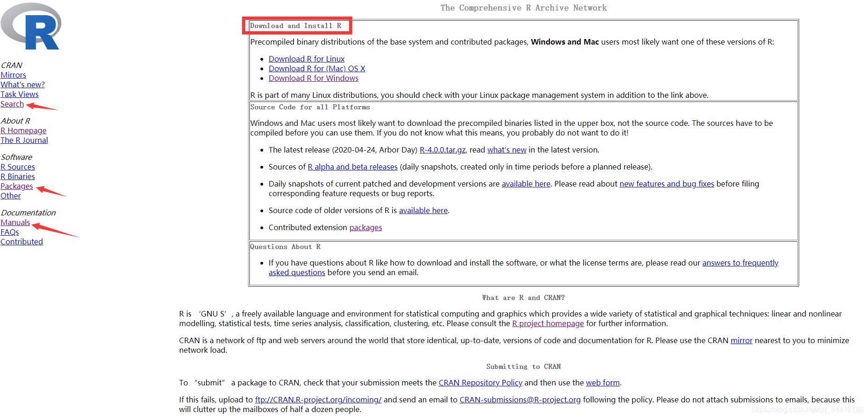The width and height of the screenshot is (868, 418).
Task: Open the CRAN Mirrors link
Action: tap(13, 75)
